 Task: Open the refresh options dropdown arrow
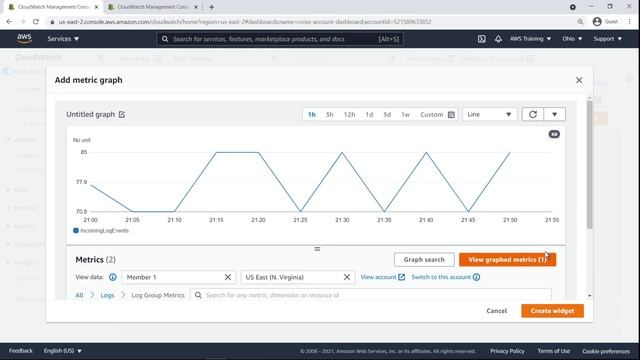pyautogui.click(x=554, y=114)
